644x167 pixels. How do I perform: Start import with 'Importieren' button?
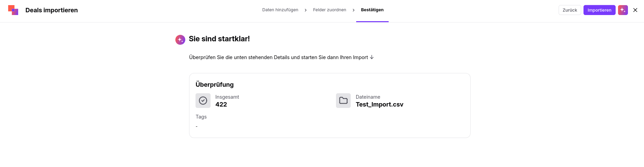pyautogui.click(x=599, y=10)
